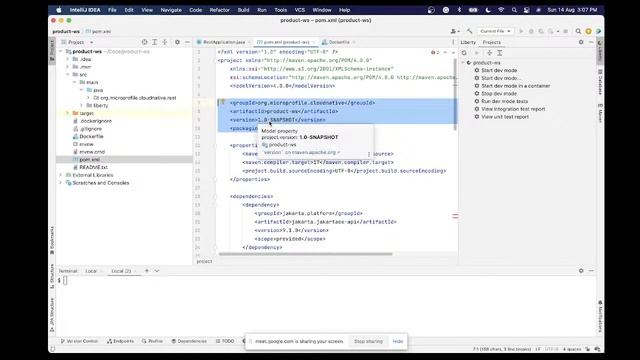This screenshot has width=640, height=360.
Task: Expand target folder in Project tree
Action: point(68,113)
